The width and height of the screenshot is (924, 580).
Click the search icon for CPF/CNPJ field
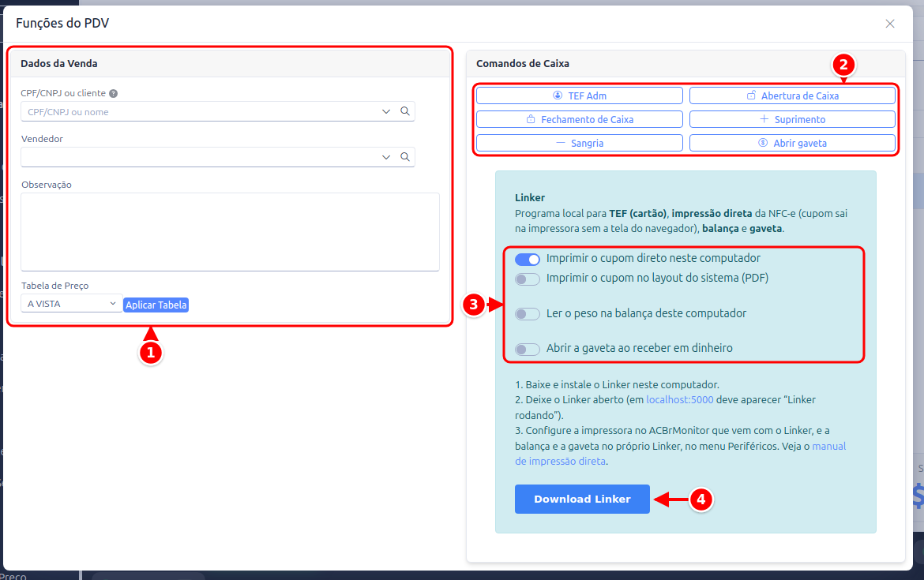[405, 111]
